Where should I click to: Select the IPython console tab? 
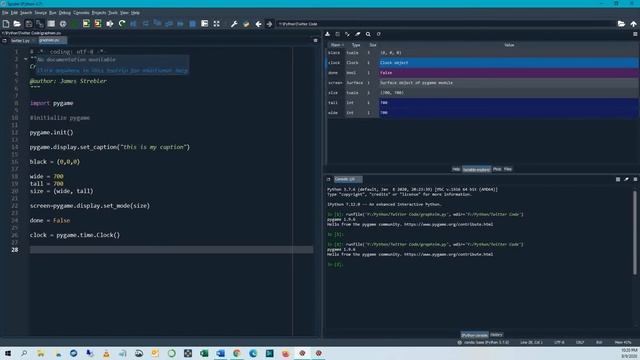point(474,335)
